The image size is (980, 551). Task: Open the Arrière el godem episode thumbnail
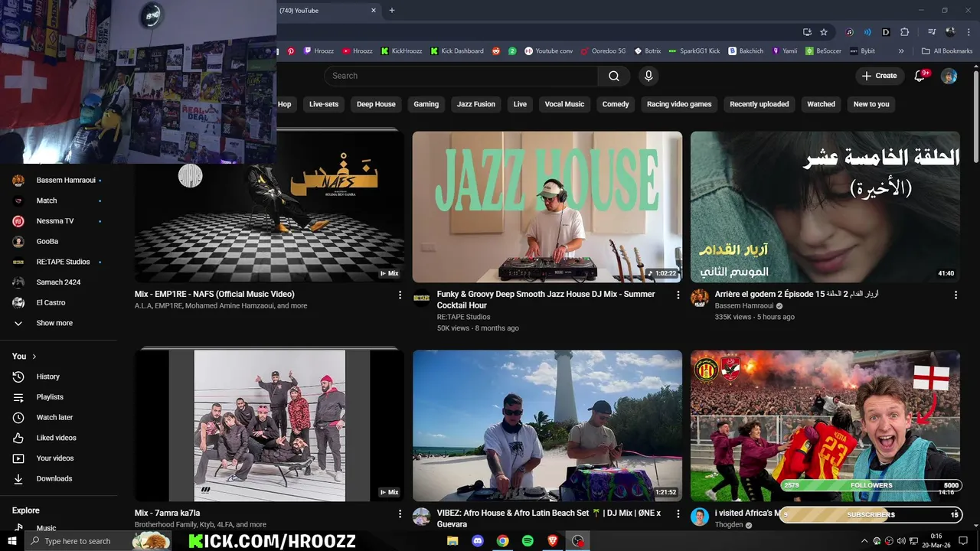point(825,207)
